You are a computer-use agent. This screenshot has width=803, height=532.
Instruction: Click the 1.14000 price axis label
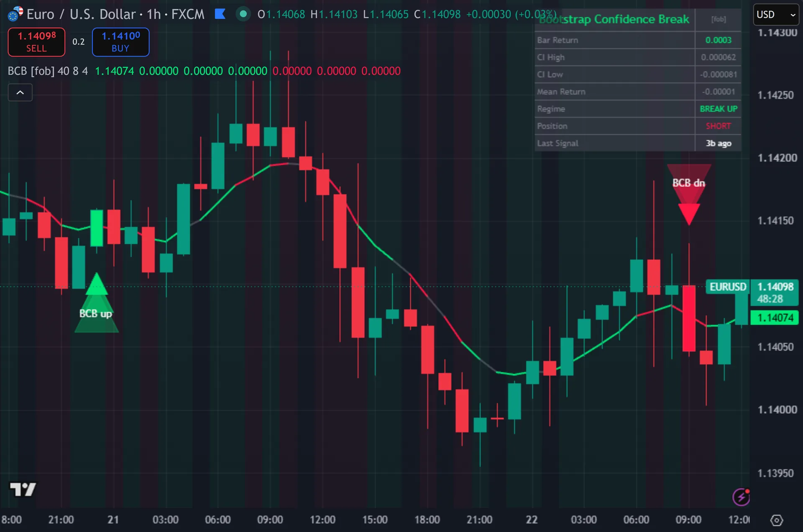[777, 409]
